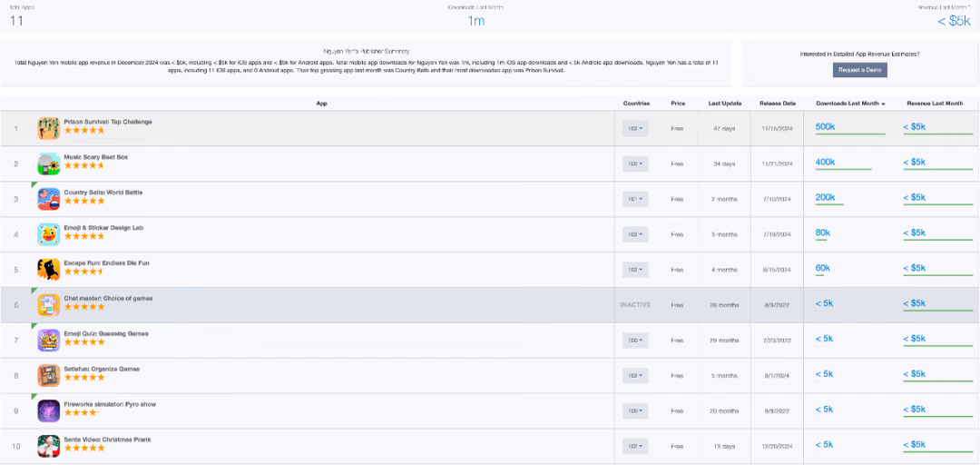This screenshot has height=465, width=980.
Task: Open the Chat master: Choice of games link
Action: (108, 299)
